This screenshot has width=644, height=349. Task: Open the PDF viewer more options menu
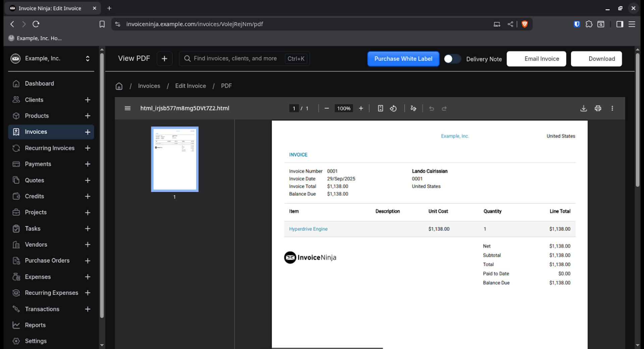pyautogui.click(x=612, y=108)
